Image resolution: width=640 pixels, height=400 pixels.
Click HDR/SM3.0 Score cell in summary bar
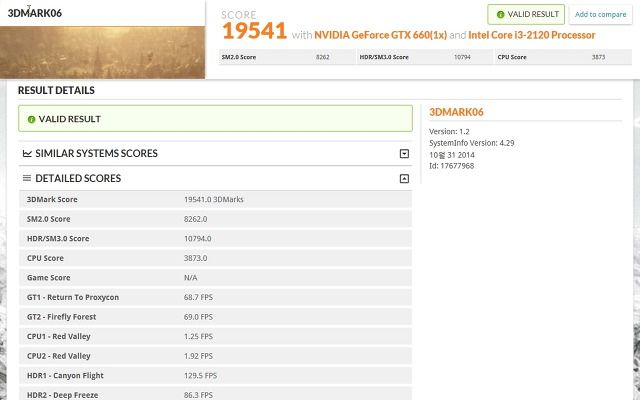click(425, 57)
